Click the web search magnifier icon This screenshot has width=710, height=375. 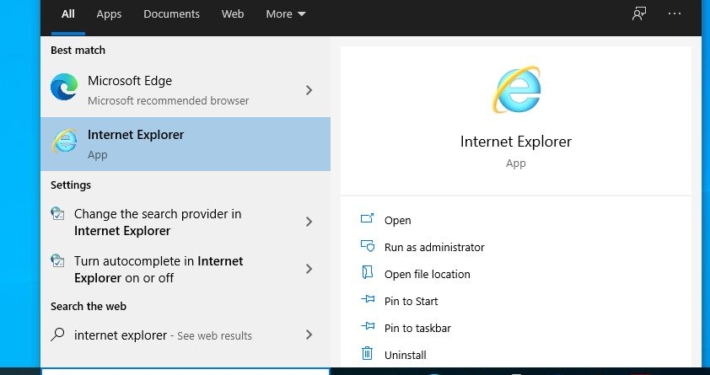(x=58, y=335)
